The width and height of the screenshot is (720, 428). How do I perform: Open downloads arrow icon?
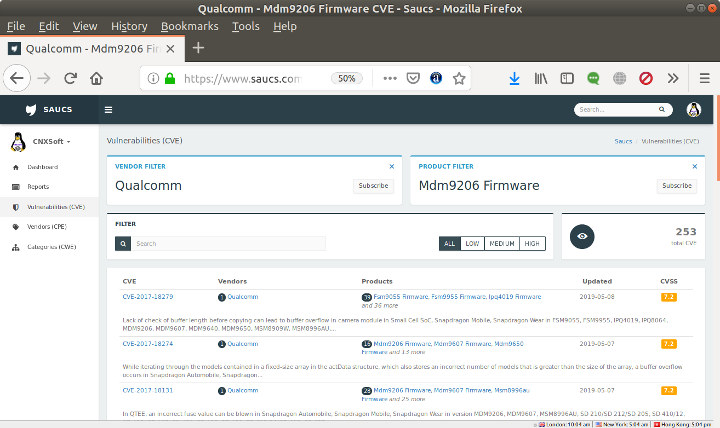(x=514, y=79)
